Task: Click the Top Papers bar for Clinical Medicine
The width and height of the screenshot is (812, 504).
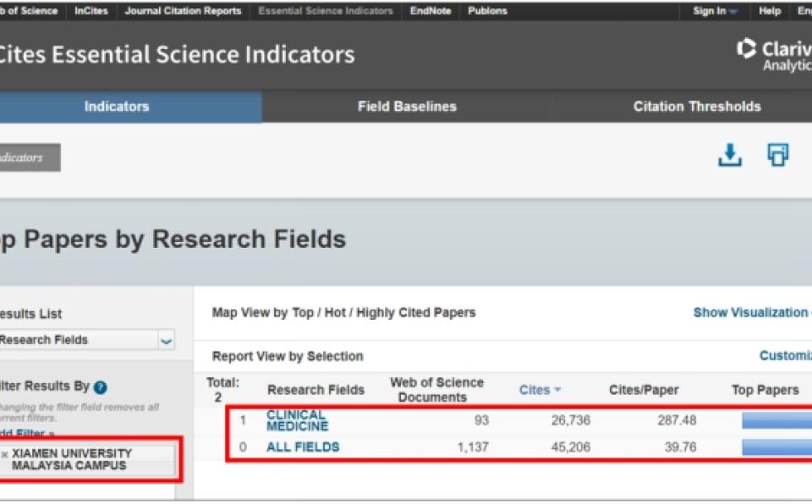Action: [776, 420]
